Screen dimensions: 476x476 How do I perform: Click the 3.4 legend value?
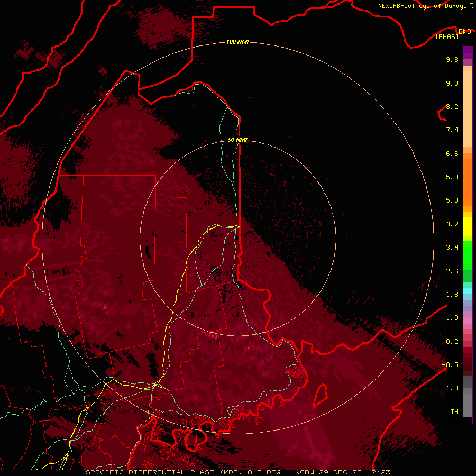[x=452, y=248]
